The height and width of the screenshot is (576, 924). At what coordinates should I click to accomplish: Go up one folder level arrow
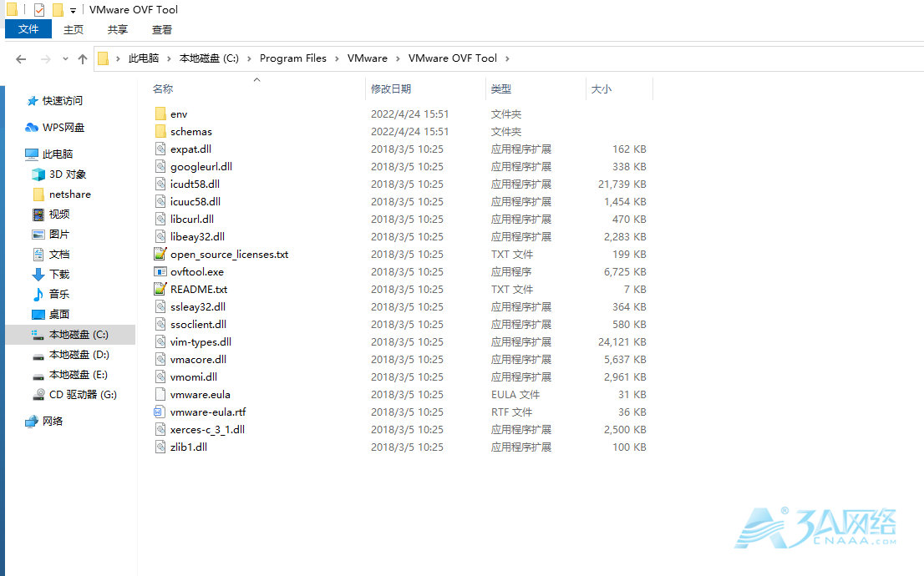(83, 59)
